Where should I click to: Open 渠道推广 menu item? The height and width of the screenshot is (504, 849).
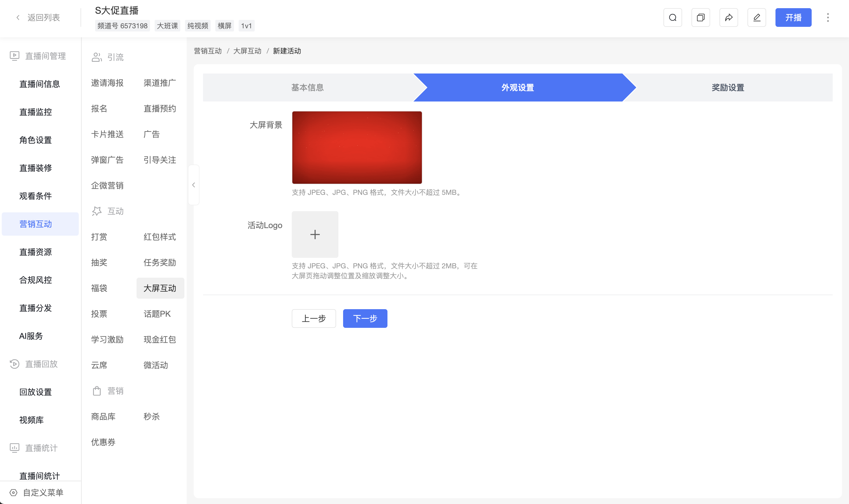click(x=160, y=83)
